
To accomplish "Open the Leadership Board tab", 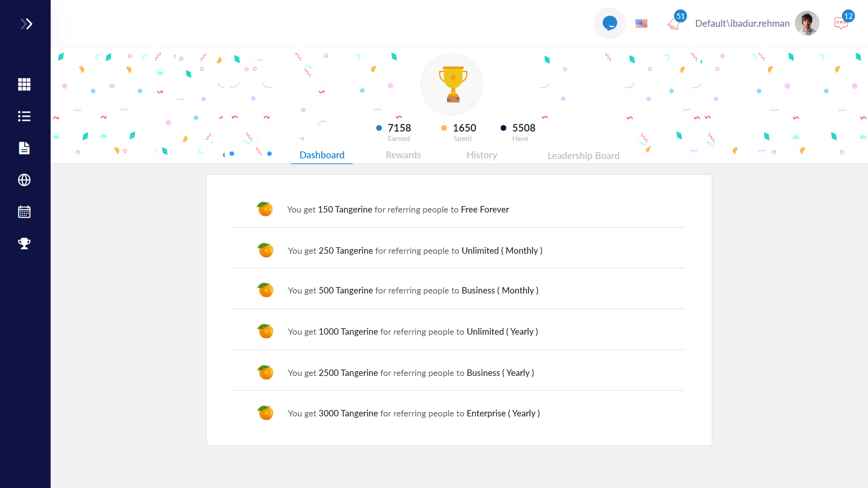I will click(583, 156).
